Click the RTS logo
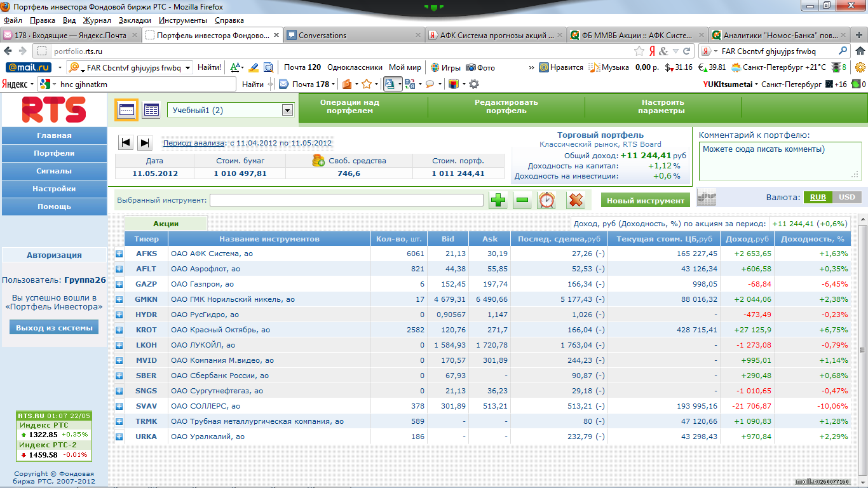Viewport: 868px width, 488px height. click(54, 109)
